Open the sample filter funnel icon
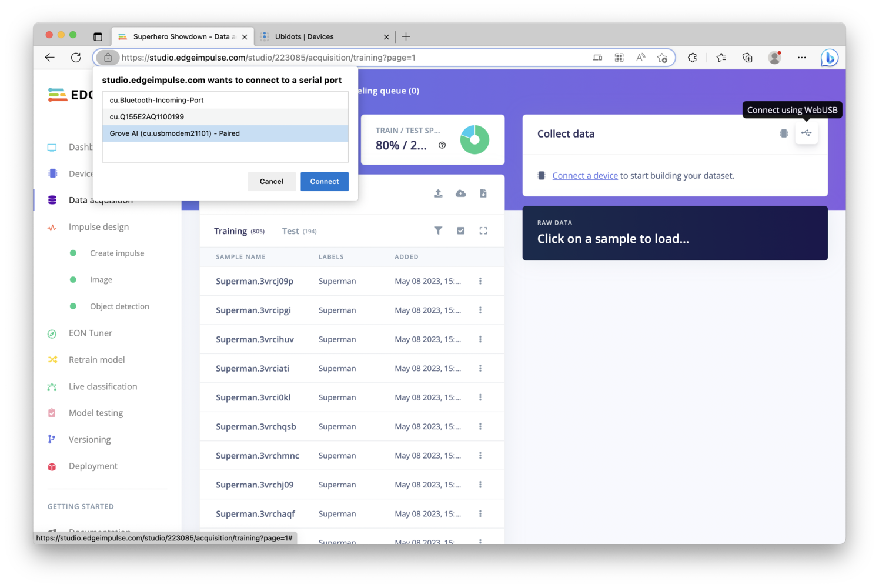Image resolution: width=879 pixels, height=588 pixels. [438, 230]
